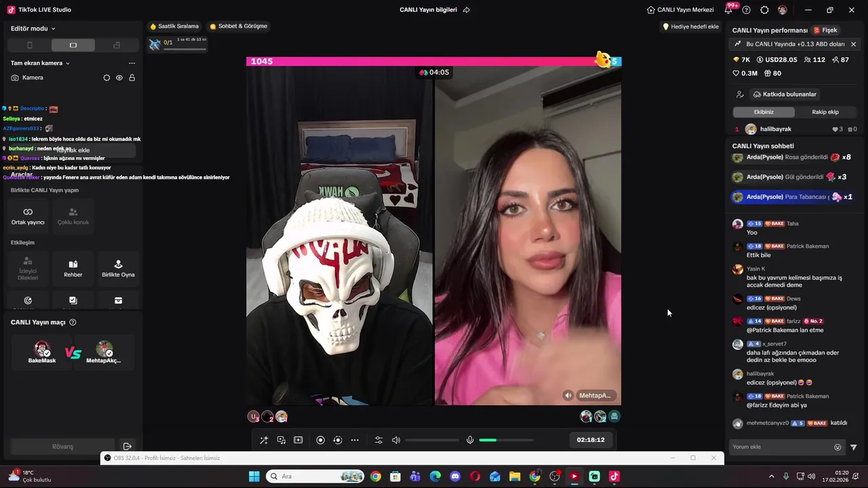Open Katkıda bulunanlar list
Screen dimensions: 868x488
click(x=785, y=94)
